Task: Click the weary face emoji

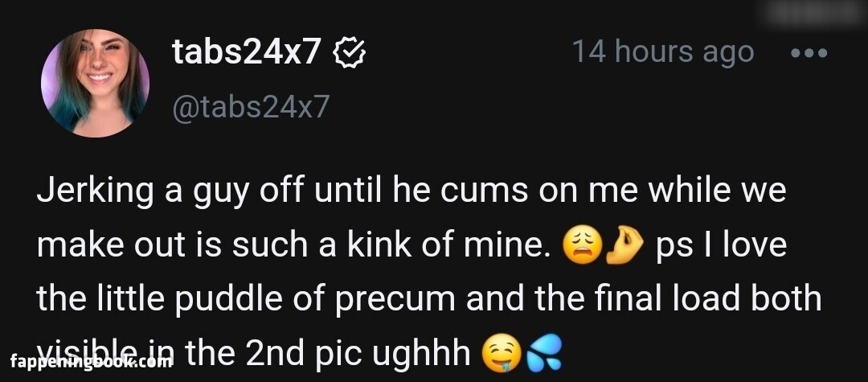Action: click(x=581, y=245)
